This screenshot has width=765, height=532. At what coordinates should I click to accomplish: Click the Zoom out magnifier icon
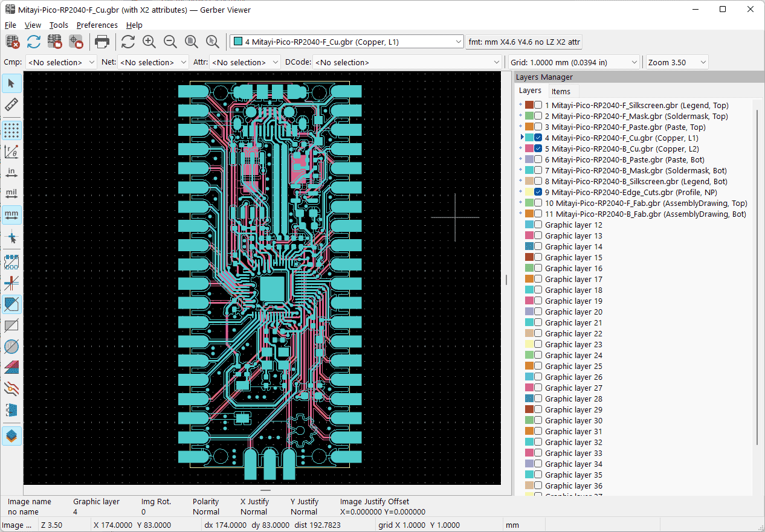click(x=170, y=42)
